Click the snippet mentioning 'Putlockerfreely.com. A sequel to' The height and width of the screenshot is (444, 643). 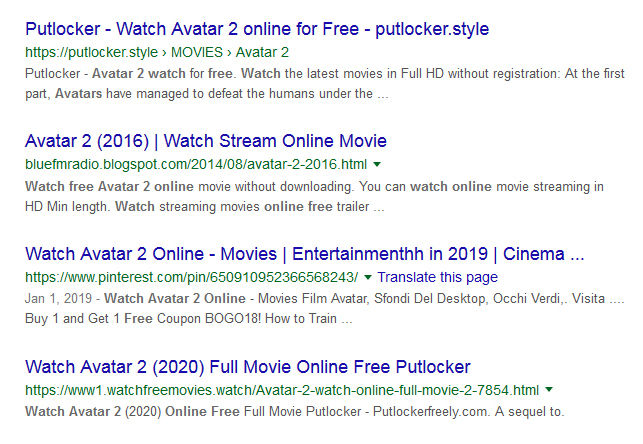point(295,411)
